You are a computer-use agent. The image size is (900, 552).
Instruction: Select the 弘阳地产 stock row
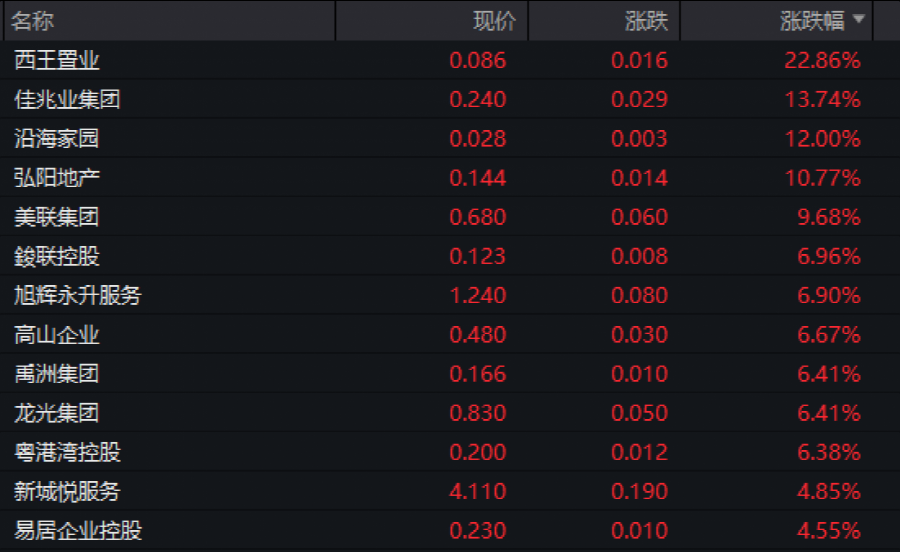coord(450,178)
